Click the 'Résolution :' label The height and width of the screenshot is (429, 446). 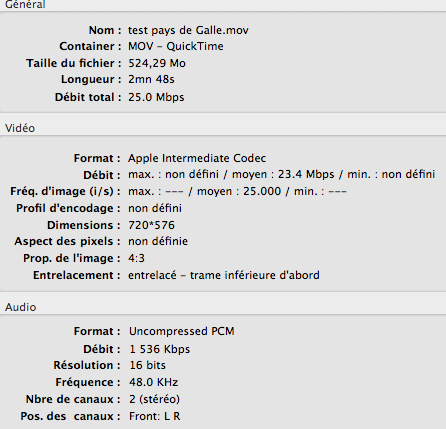point(87,365)
